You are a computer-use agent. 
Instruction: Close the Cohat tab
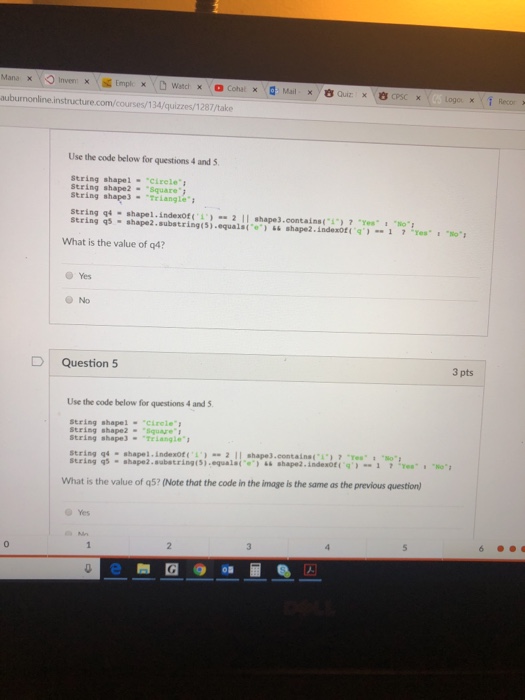254,89
